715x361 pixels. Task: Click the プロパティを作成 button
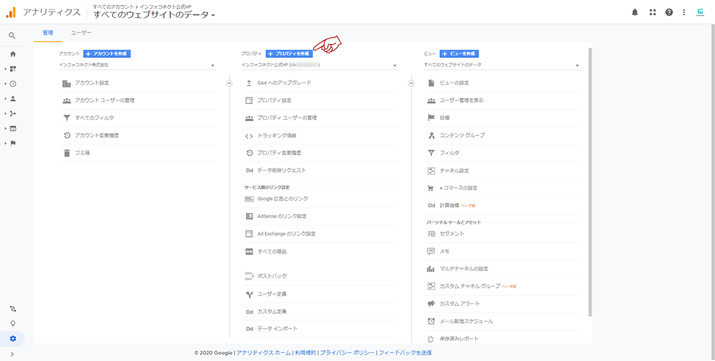click(x=290, y=54)
